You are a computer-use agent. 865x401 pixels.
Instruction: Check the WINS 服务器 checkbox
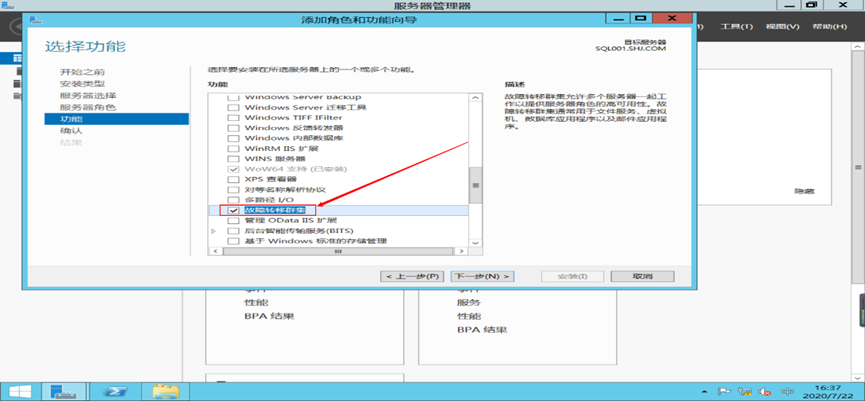[x=234, y=159]
